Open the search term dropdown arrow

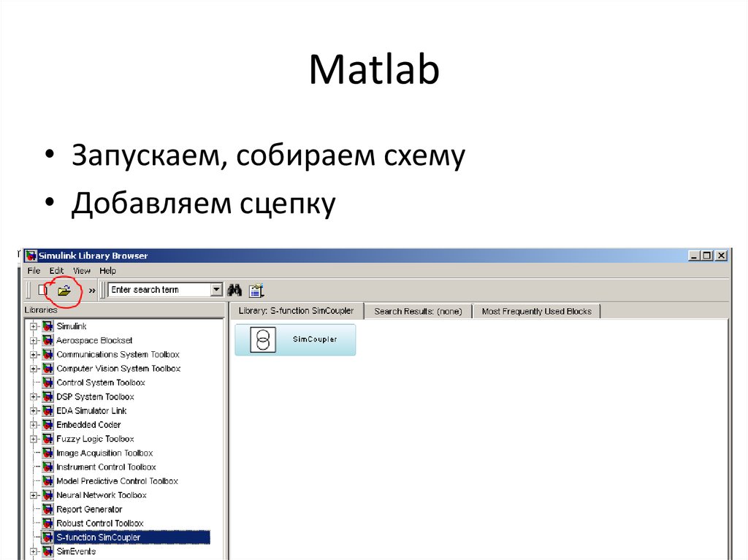pyautogui.click(x=217, y=289)
